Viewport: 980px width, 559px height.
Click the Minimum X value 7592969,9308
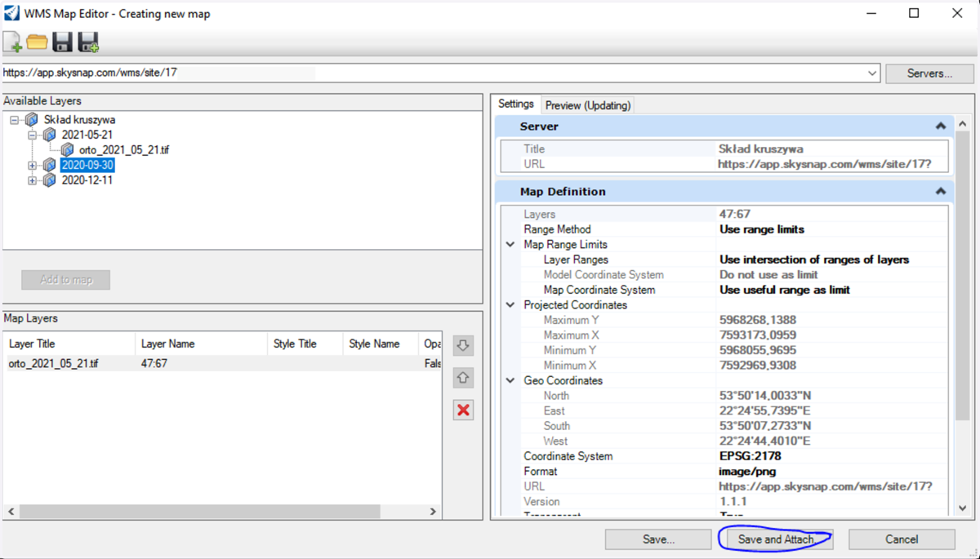(x=757, y=366)
